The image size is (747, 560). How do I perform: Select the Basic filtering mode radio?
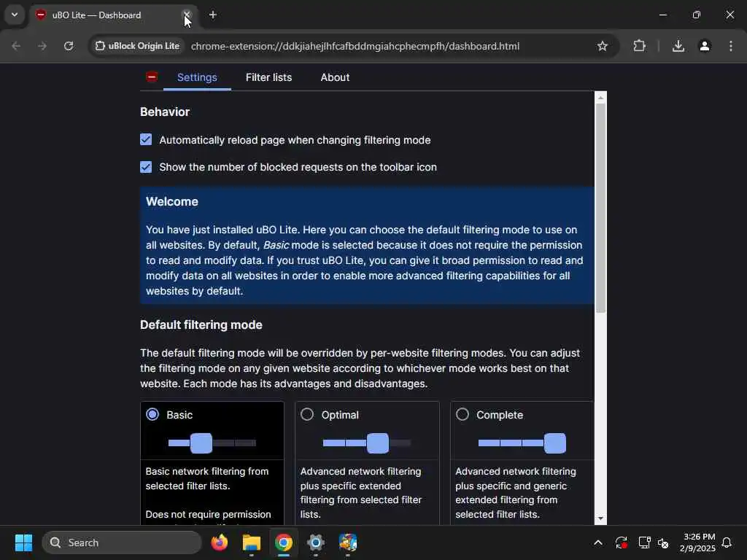point(152,414)
